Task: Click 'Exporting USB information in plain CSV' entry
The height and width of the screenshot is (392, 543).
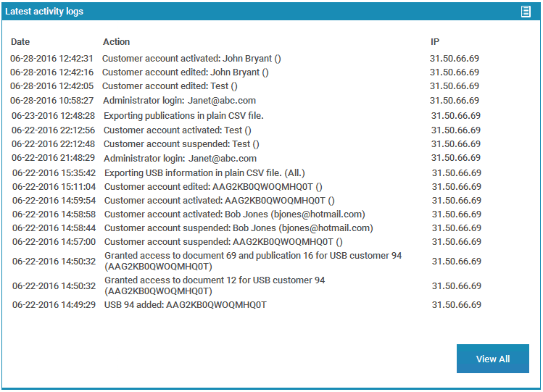Action: pos(204,173)
